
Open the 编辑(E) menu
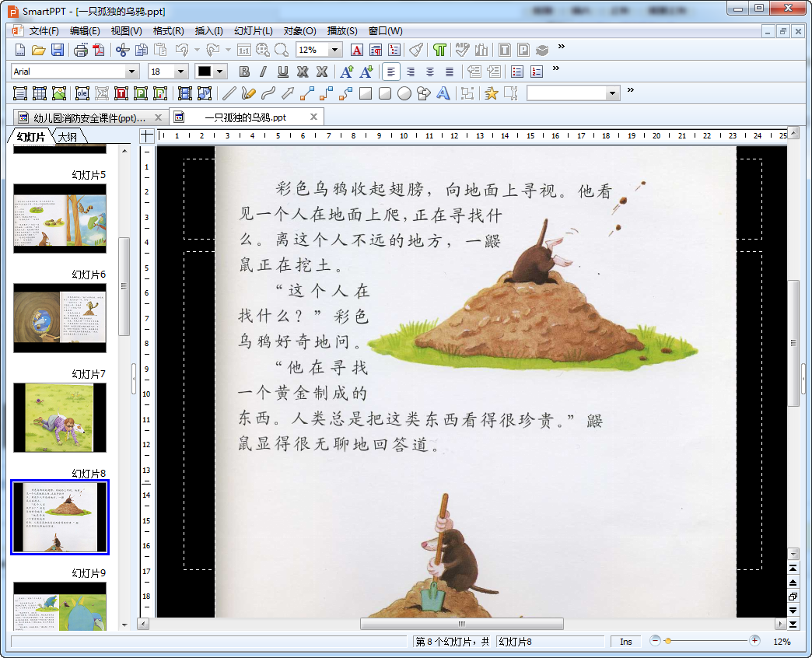click(85, 31)
